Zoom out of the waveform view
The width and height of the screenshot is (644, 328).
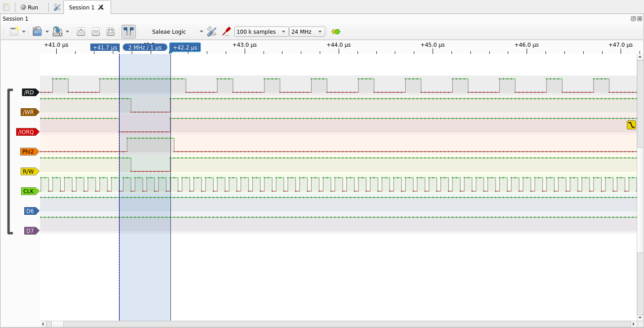click(96, 31)
